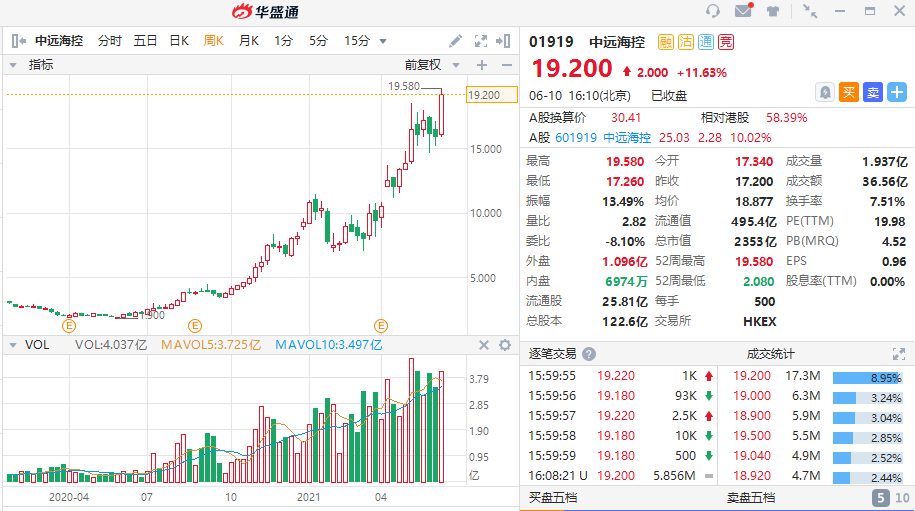
Task: Click the MAVOL10 3.497亿 label
Action: [329, 345]
